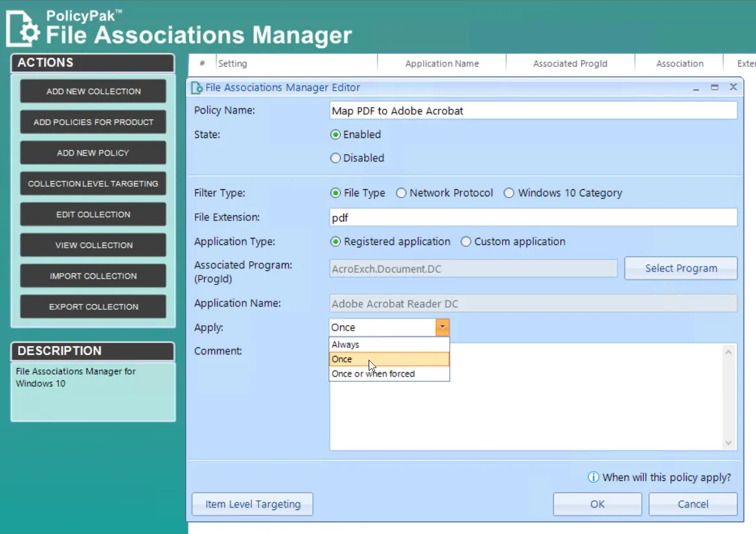Click Edit Collection button

coord(93,215)
